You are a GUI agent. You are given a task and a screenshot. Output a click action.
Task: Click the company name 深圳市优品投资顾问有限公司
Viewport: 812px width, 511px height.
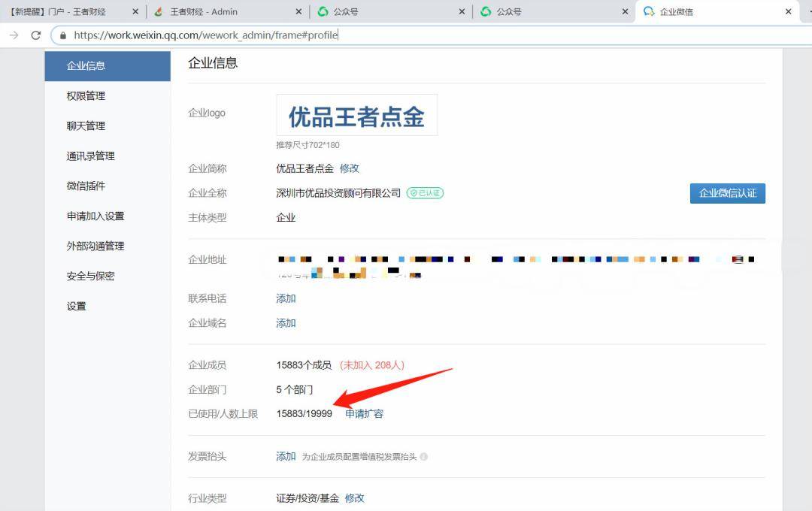pyautogui.click(x=338, y=193)
